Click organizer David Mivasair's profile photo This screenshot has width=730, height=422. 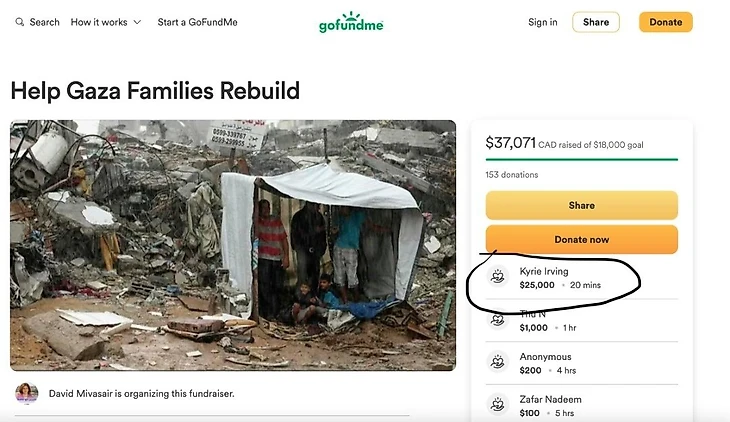tap(27, 393)
